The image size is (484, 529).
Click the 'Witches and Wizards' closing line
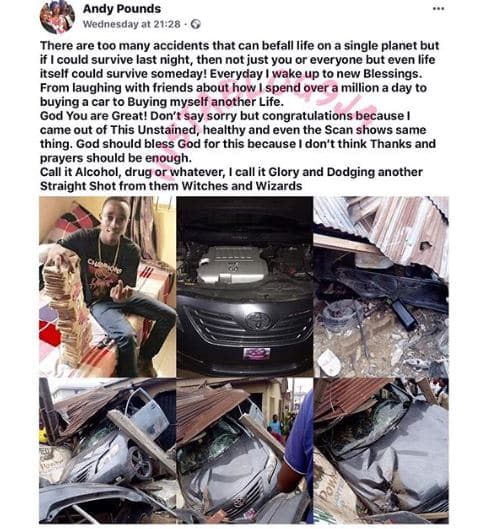(171, 186)
